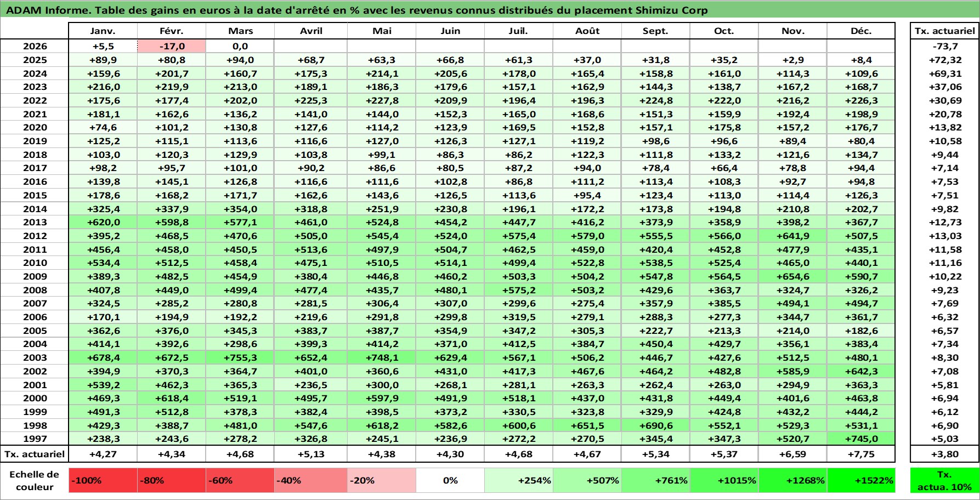This screenshot has height=500, width=980.
Task: Select the -60% color scale swatch
Action: click(x=240, y=480)
